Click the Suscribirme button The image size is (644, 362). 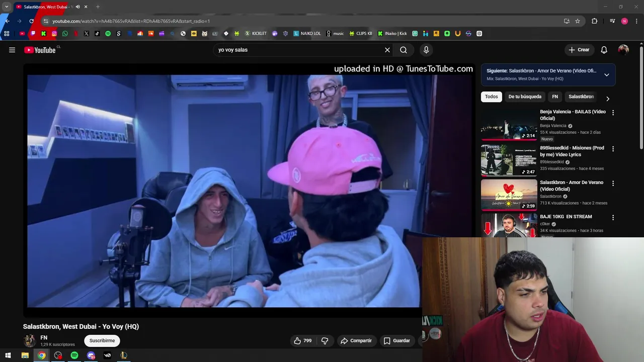click(x=102, y=340)
